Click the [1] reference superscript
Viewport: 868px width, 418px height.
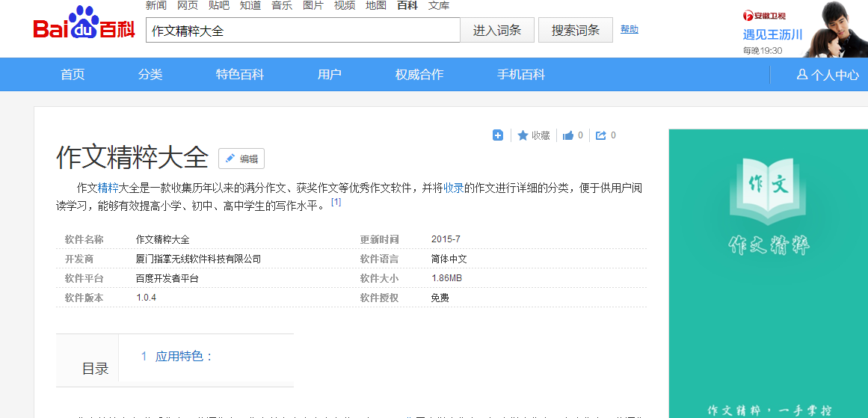click(336, 203)
